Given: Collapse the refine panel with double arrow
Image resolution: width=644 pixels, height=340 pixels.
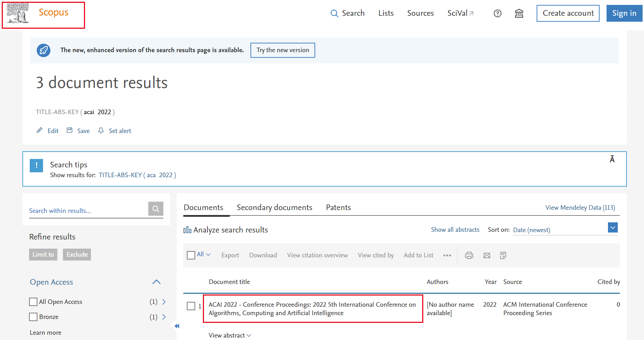Looking at the screenshot, I should pos(177,326).
